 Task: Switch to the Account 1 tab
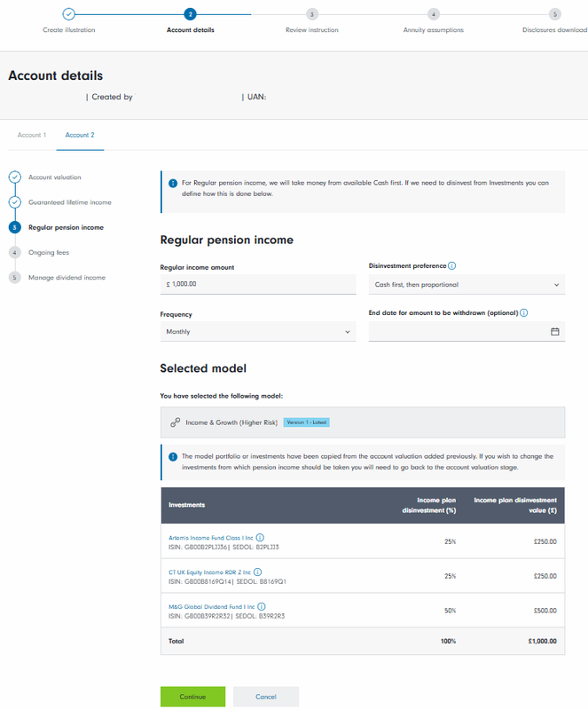pyautogui.click(x=32, y=135)
